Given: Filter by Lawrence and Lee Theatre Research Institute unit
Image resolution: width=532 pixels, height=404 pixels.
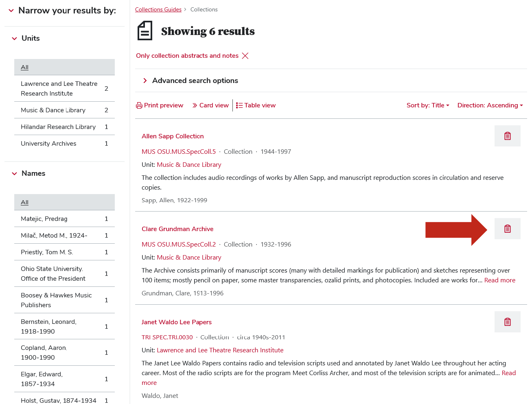Looking at the screenshot, I should point(64,89).
